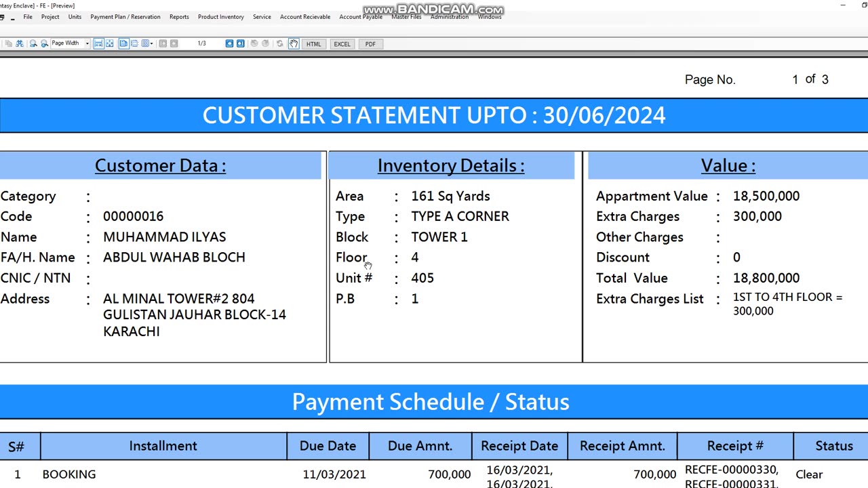This screenshot has height=488, width=868.
Task: Click the Inventory Details heading
Action: point(451,165)
